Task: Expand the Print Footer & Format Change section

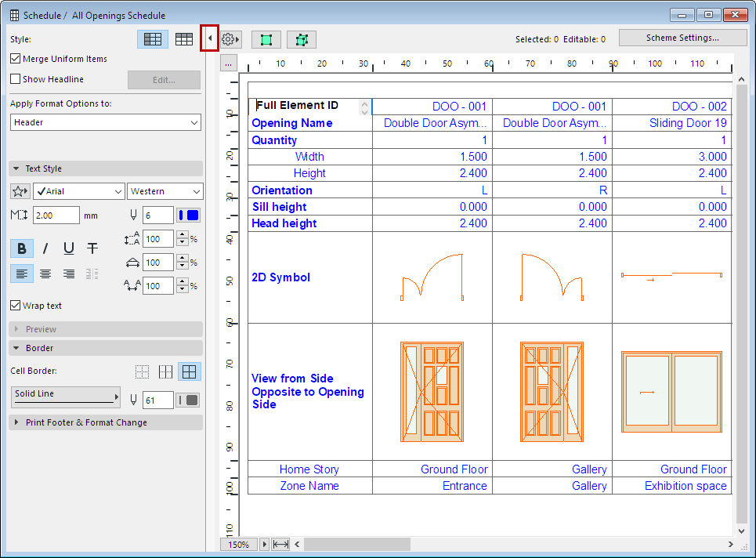Action: pos(86,422)
